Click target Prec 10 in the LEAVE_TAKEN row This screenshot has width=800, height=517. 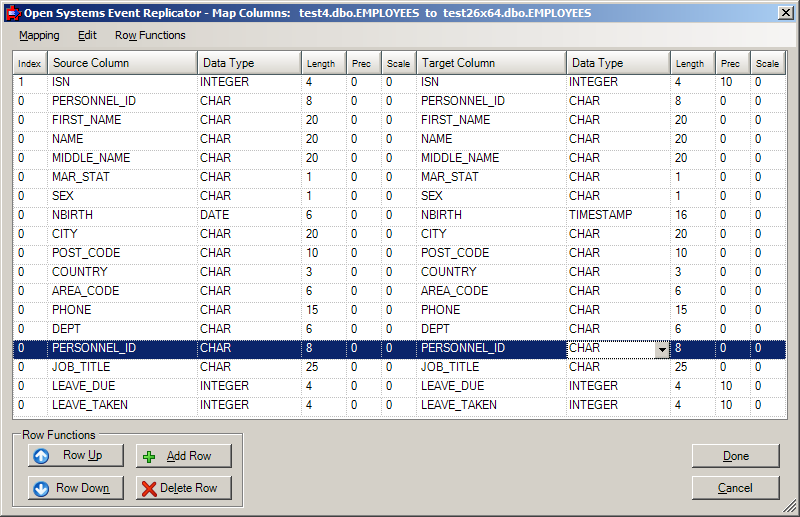[732, 405]
